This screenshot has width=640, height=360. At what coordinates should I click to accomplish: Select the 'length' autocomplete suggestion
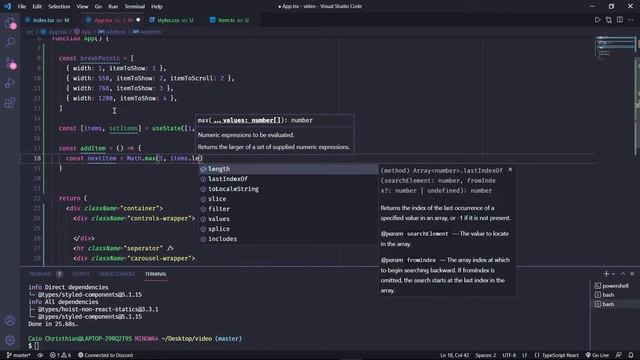tap(288, 169)
